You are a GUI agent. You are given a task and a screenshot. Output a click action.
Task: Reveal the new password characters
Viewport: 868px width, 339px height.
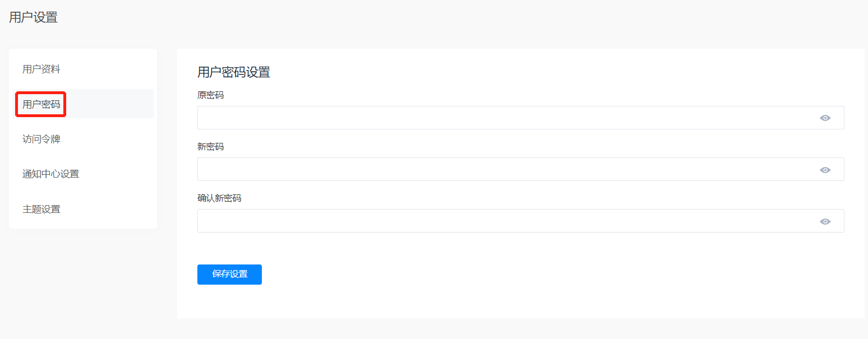tap(825, 170)
